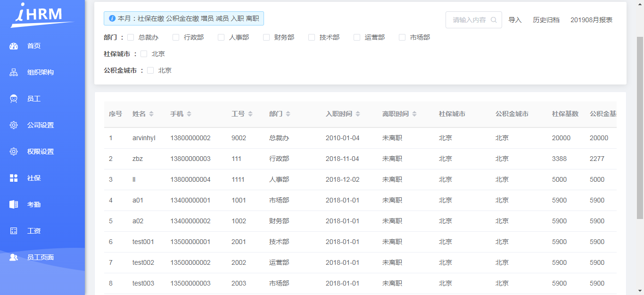Click the 员工 person icon
Image resolution: width=644 pixels, height=295 pixels.
14,99
